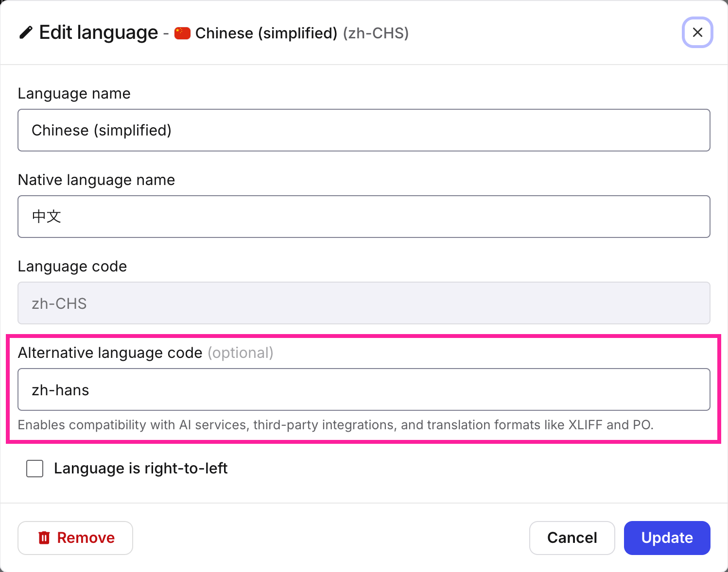Select the zh-CHS code shown in the header
The width and height of the screenshot is (728, 572).
376,33
